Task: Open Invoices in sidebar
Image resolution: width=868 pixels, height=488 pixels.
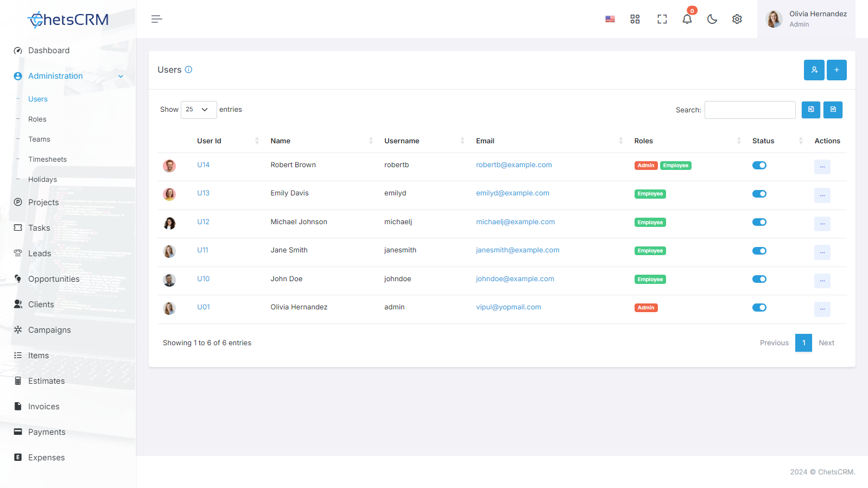Action: click(44, 407)
